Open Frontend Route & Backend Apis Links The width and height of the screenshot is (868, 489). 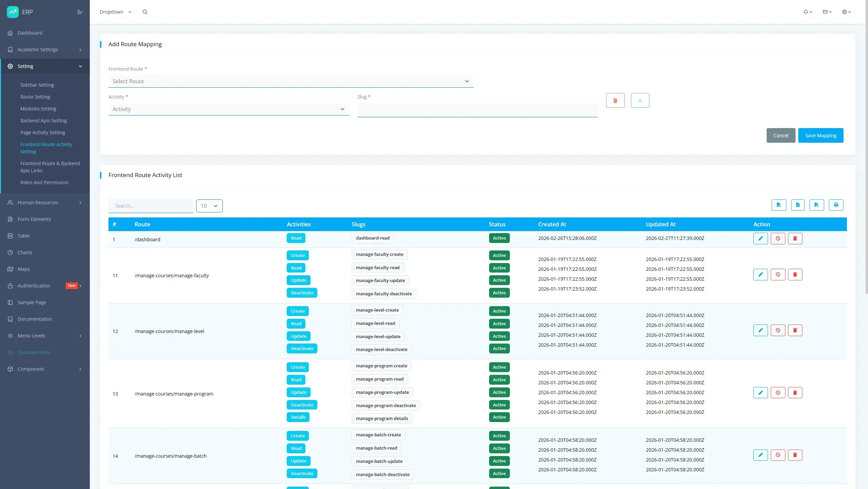coord(50,167)
